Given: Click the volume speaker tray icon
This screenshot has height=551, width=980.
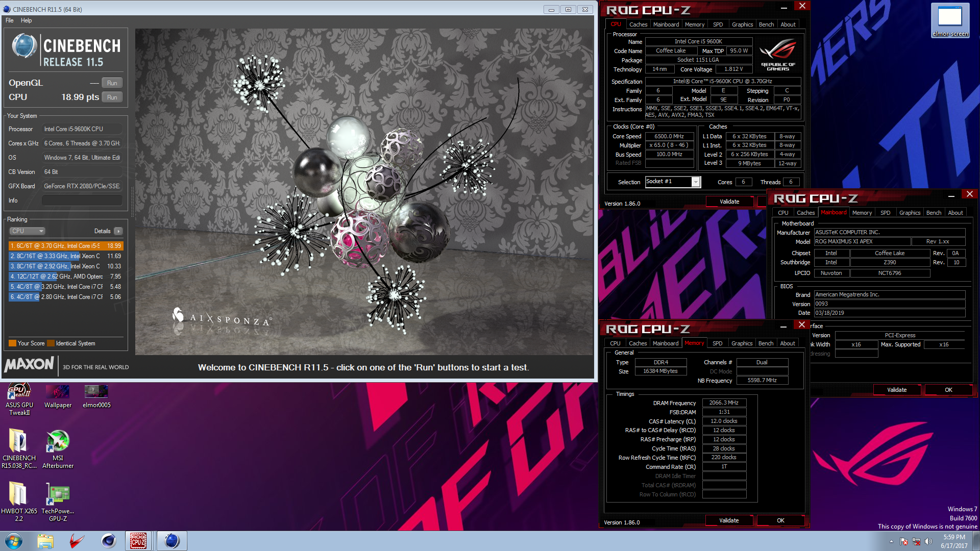Looking at the screenshot, I should coord(928,541).
